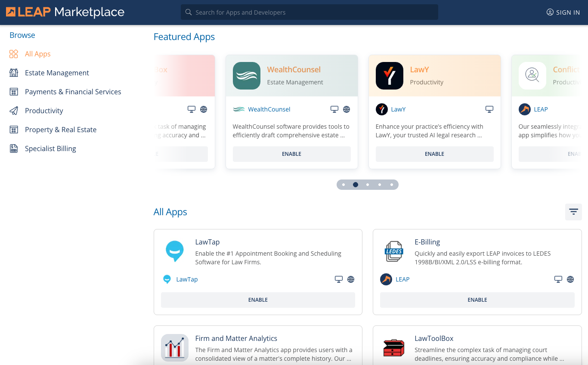The image size is (588, 365).
Task: Click the LawToolBox red toolbox icon
Action: 393,348
